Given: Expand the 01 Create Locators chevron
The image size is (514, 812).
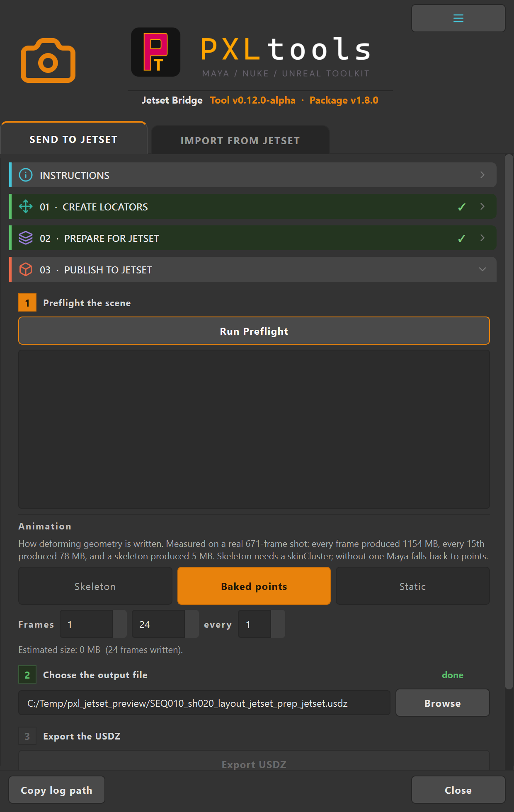Looking at the screenshot, I should click(x=482, y=206).
